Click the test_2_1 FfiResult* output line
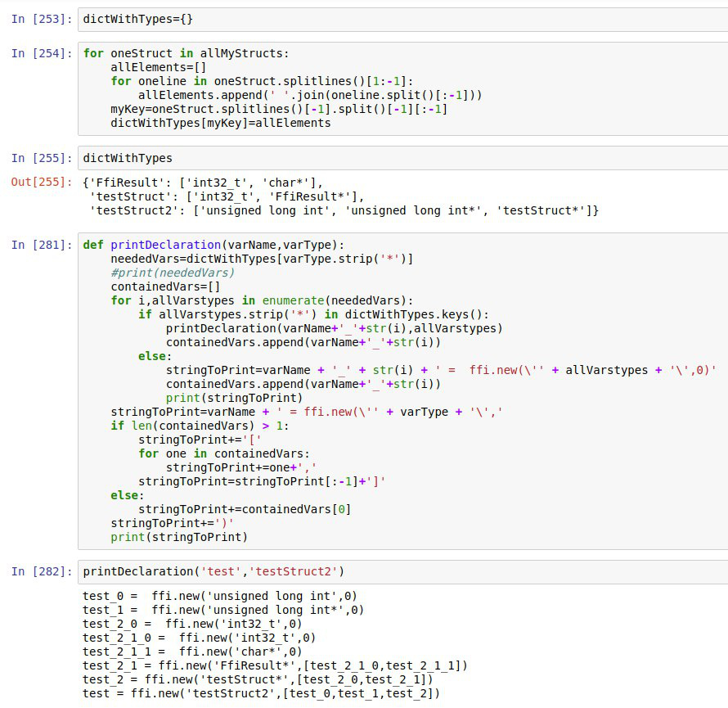The height and width of the screenshot is (708, 728). click(x=275, y=665)
